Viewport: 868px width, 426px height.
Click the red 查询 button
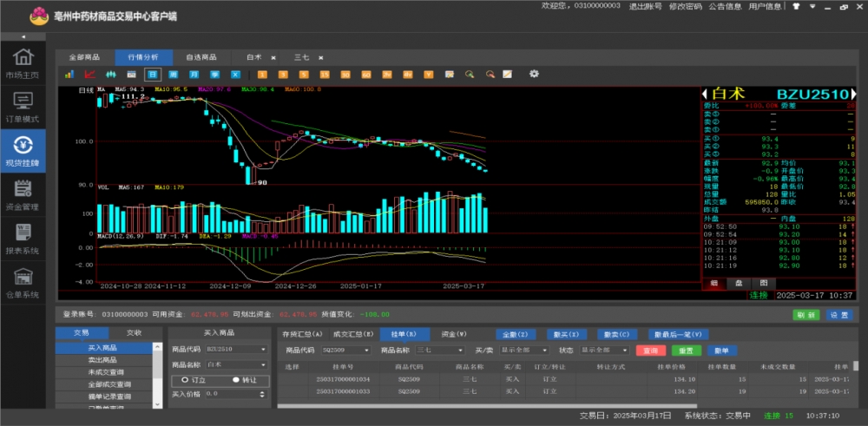click(x=650, y=350)
